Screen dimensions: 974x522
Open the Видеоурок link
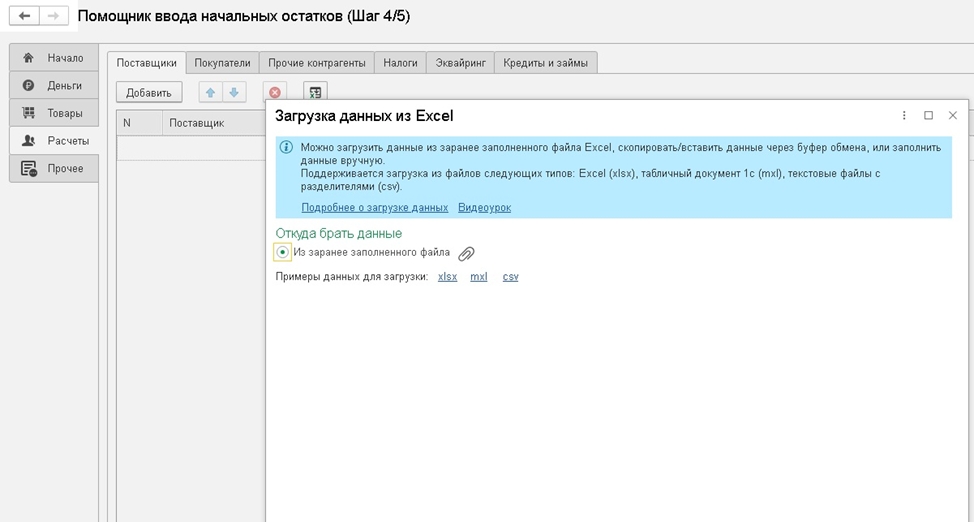coord(485,208)
